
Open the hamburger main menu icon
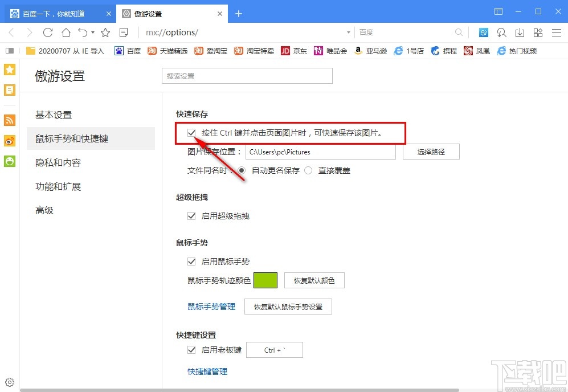pyautogui.click(x=557, y=32)
